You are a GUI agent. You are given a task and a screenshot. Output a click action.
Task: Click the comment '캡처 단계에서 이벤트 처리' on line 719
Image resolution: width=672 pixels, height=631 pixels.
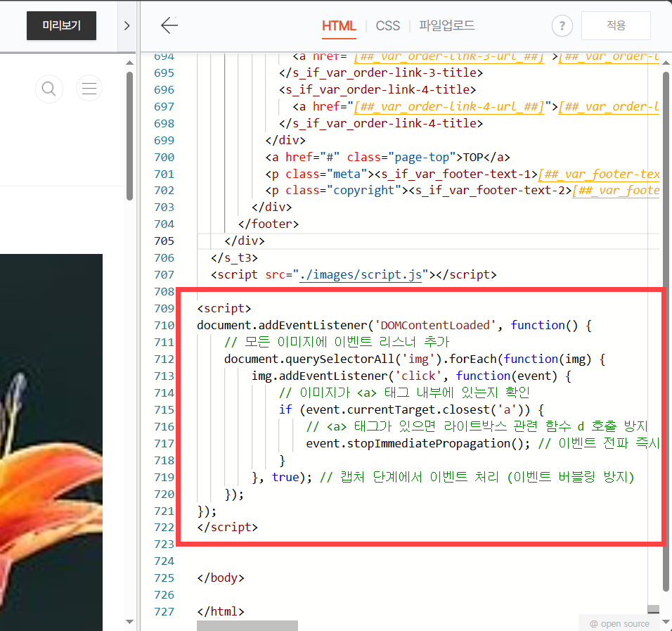tap(420, 477)
